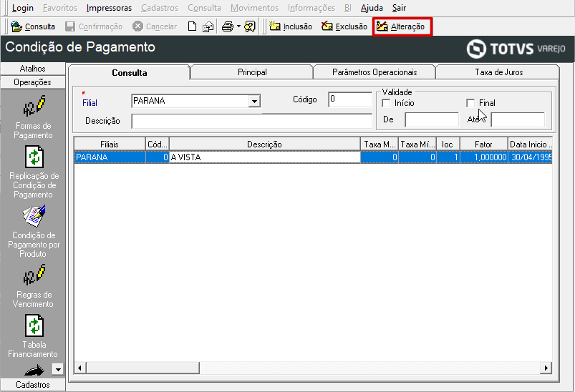Open Condição de Pagamento por Produto
This screenshot has height=392, width=575.
[x=34, y=232]
